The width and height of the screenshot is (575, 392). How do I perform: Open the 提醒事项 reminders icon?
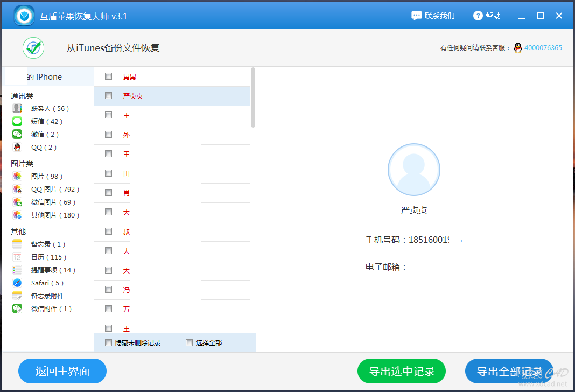click(17, 270)
